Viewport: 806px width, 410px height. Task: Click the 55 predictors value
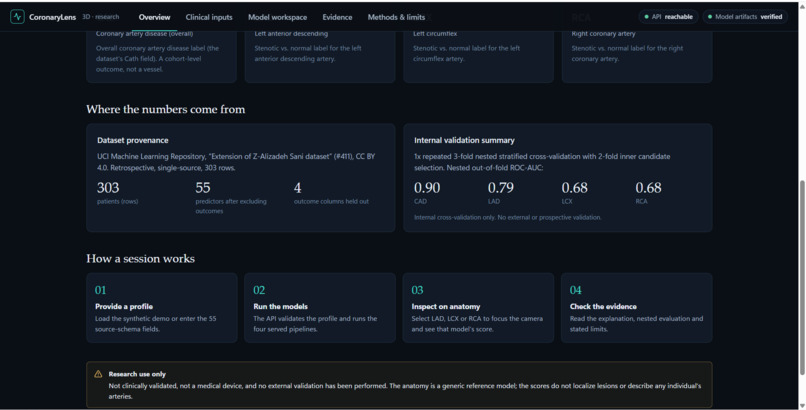pyautogui.click(x=203, y=188)
